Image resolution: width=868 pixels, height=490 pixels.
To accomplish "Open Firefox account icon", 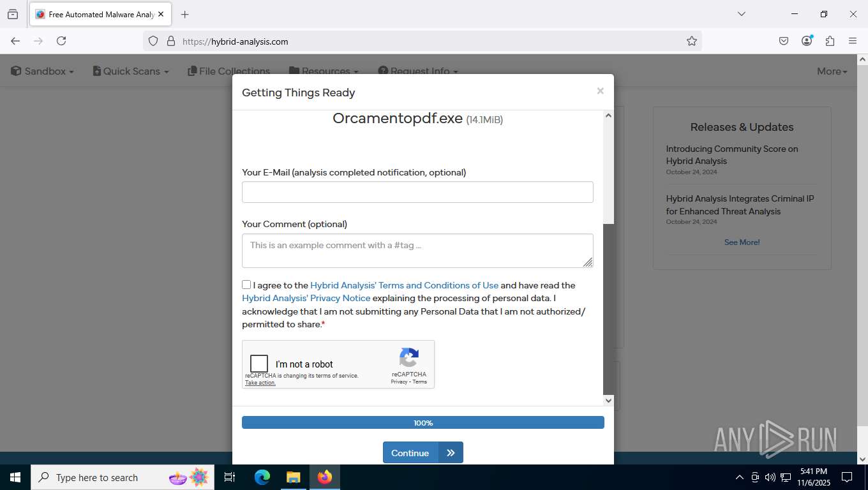I will click(807, 41).
